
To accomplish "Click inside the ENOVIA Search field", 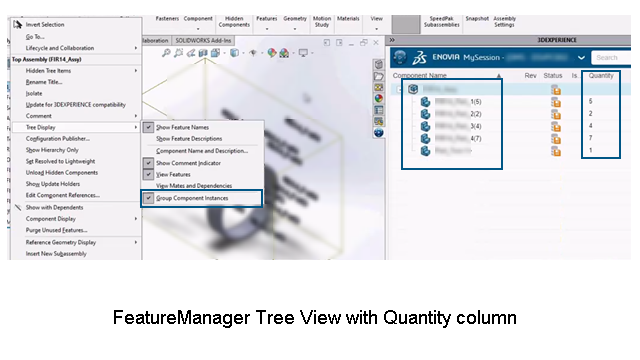I will point(611,58).
